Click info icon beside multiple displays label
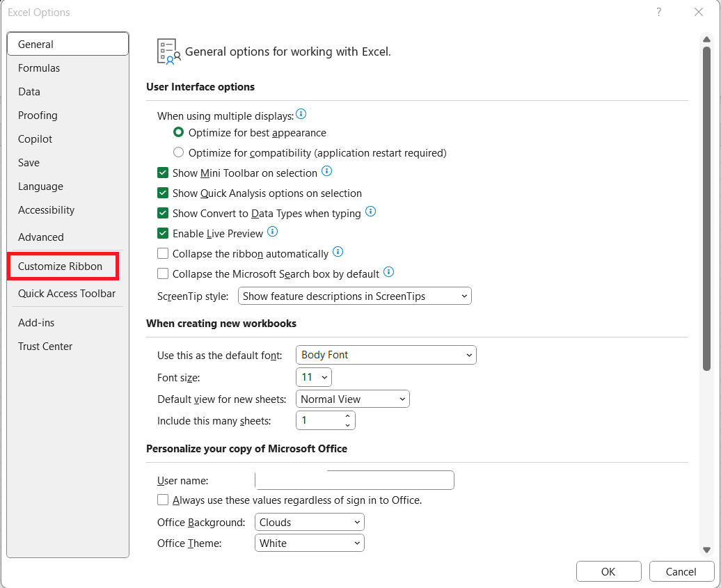 [301, 114]
